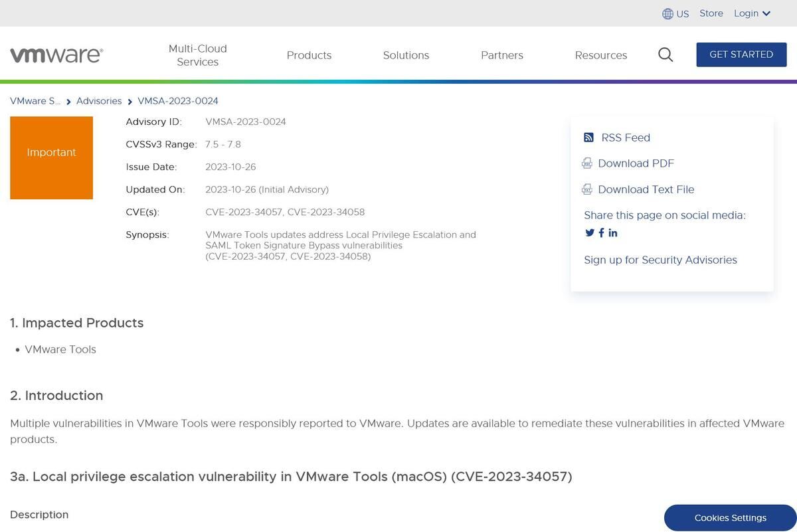Open the Products menu
This screenshot has width=797, height=532.
click(x=309, y=55)
